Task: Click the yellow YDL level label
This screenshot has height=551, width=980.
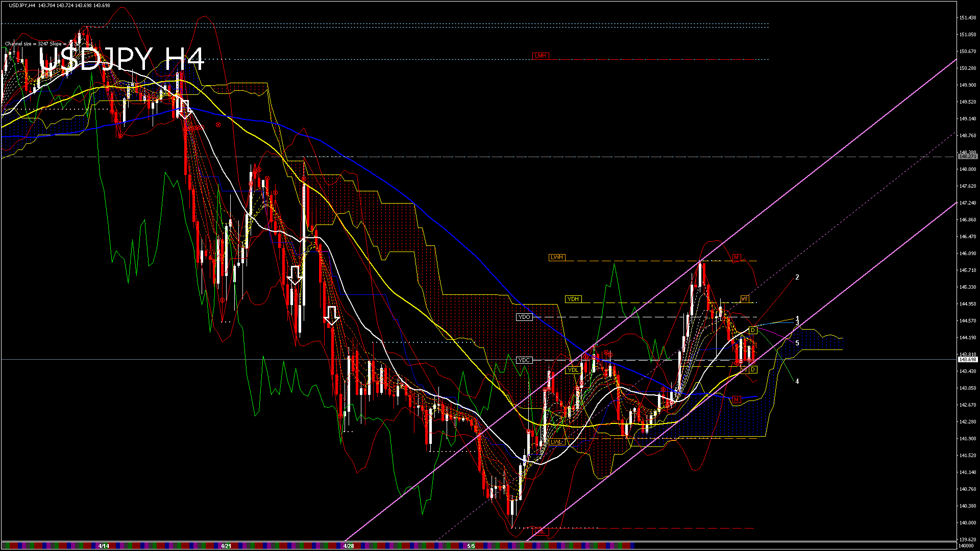Action: point(573,370)
